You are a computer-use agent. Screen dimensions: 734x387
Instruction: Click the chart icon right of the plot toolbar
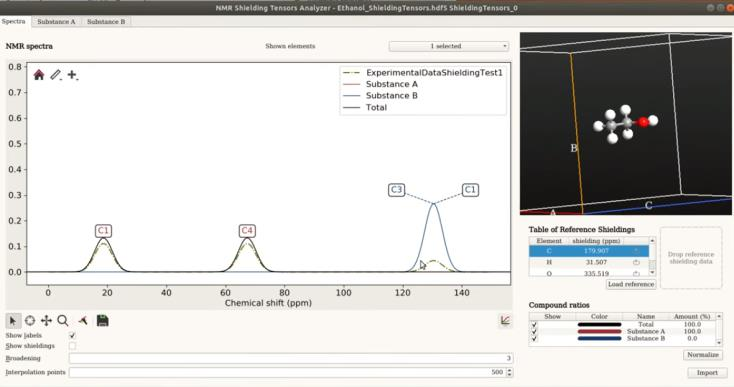[x=505, y=321]
